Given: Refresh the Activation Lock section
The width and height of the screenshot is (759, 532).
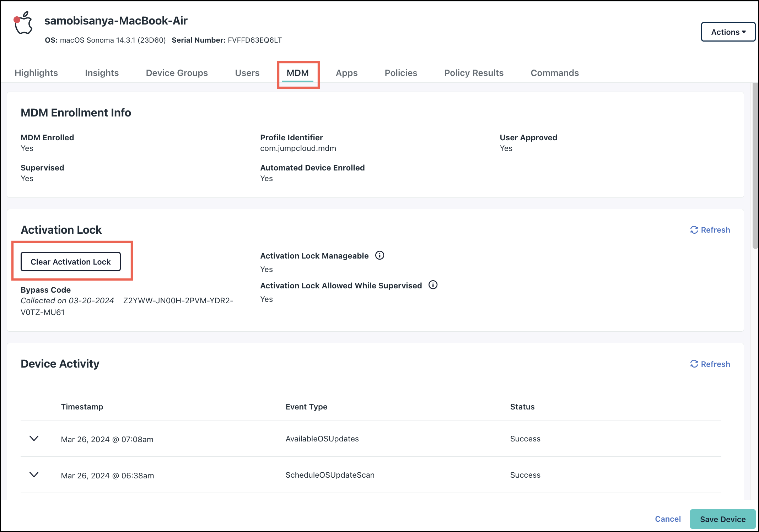Looking at the screenshot, I should 710,230.
